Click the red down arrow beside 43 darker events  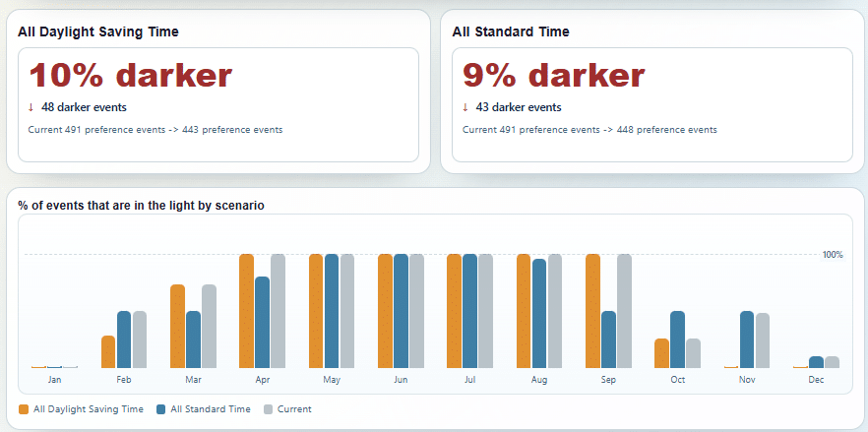465,107
